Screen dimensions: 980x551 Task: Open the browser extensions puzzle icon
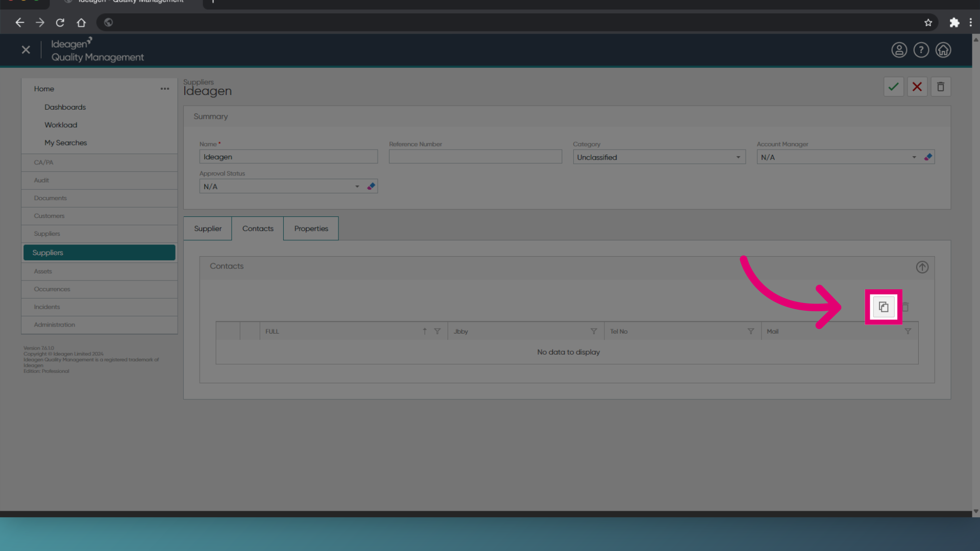tap(954, 22)
